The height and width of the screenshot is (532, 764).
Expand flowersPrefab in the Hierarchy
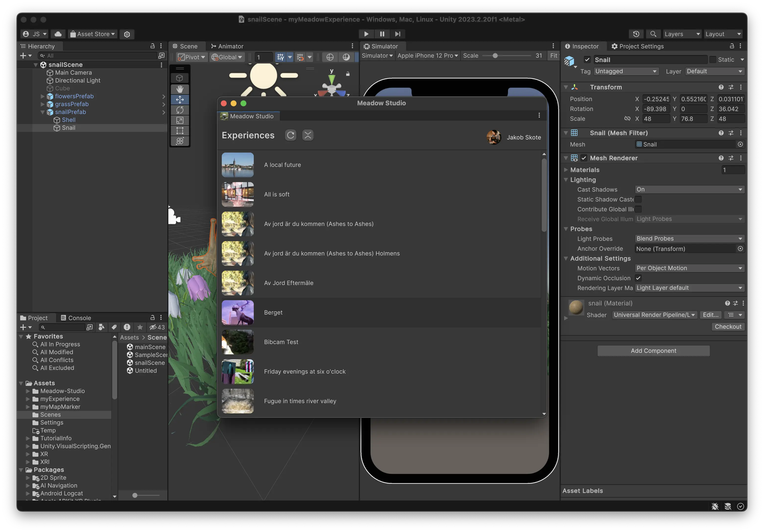[43, 96]
